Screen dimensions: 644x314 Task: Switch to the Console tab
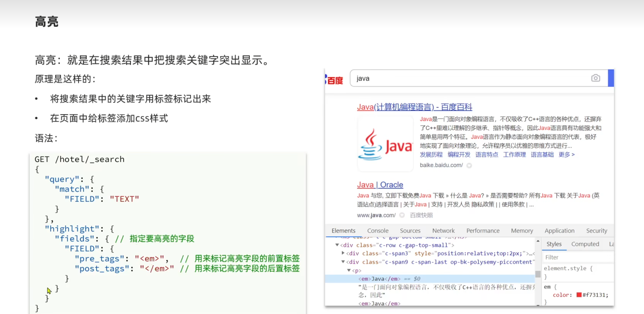coord(378,231)
